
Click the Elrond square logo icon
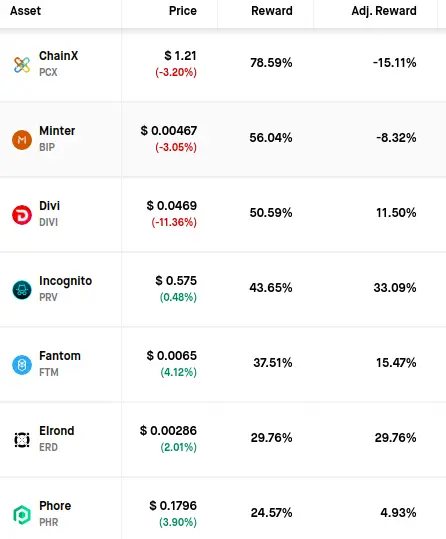22,440
